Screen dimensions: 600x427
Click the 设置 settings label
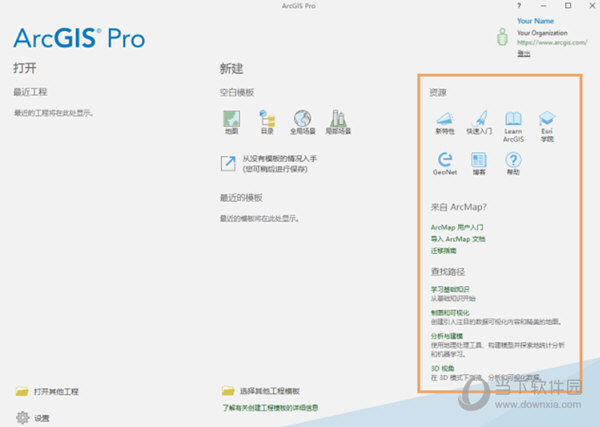pyautogui.click(x=42, y=418)
